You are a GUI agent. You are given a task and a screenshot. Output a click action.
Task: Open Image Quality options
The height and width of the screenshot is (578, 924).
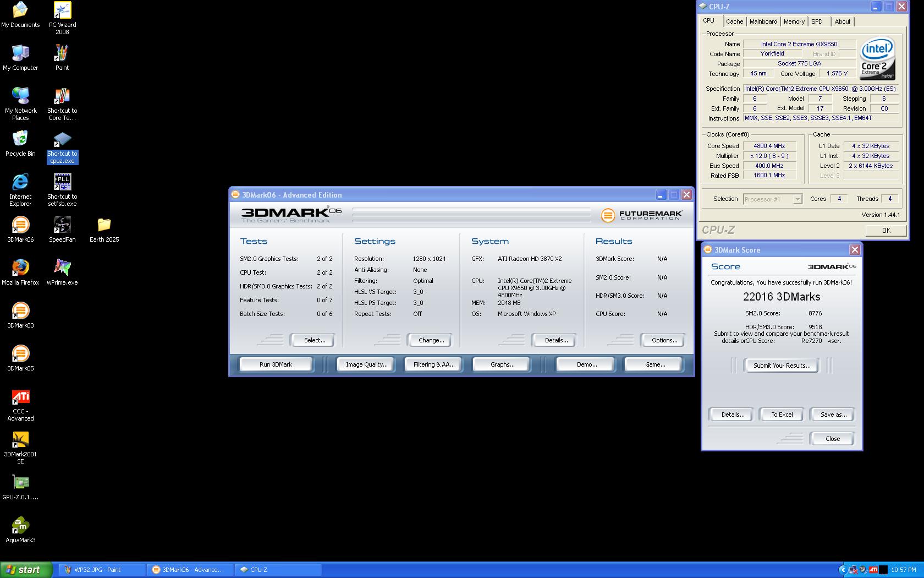coord(366,364)
